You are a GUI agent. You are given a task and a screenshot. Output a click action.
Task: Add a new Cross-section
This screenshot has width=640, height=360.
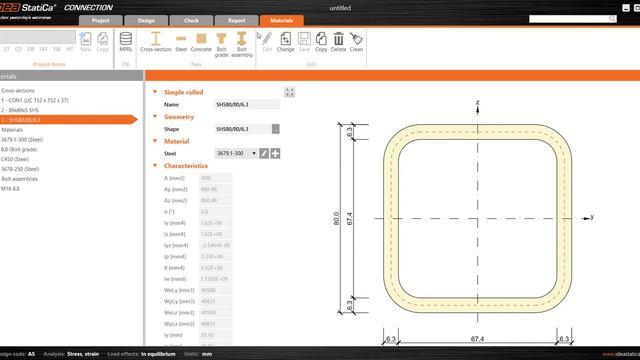click(x=156, y=42)
